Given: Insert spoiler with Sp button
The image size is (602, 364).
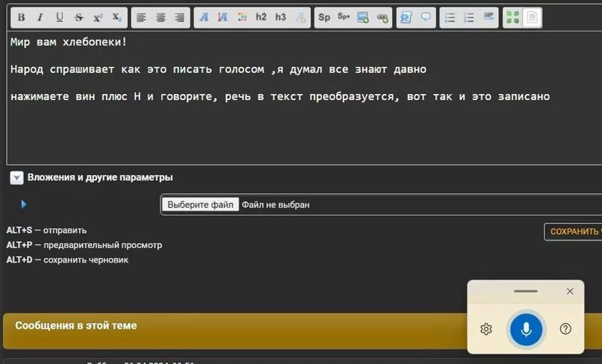Looking at the screenshot, I should tap(324, 17).
